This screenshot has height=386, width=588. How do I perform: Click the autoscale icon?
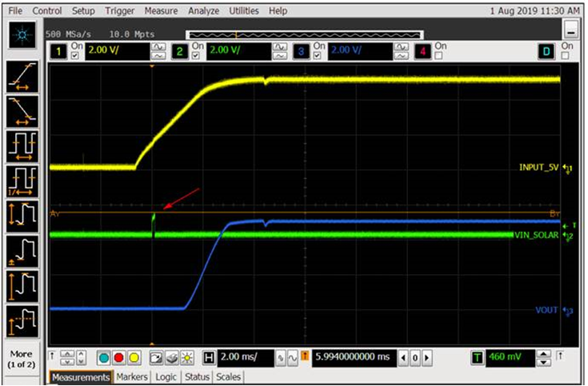tap(156, 358)
